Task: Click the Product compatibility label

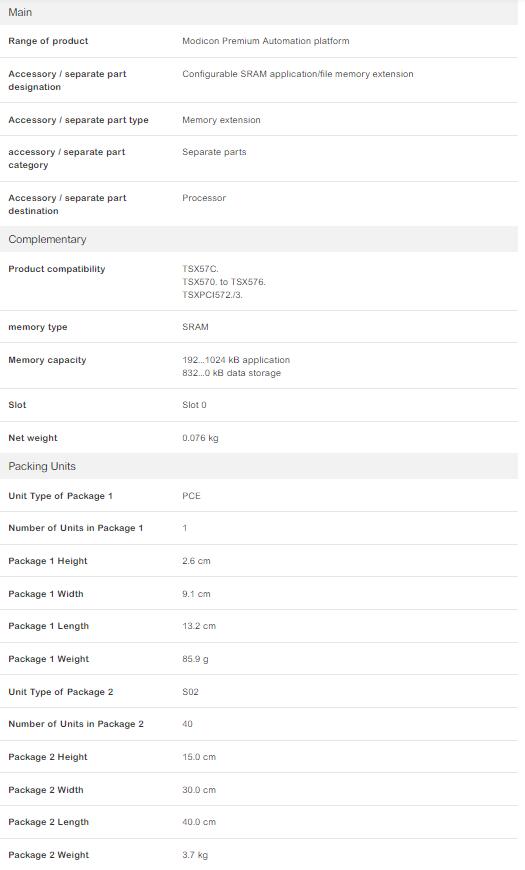Action: tap(57, 269)
